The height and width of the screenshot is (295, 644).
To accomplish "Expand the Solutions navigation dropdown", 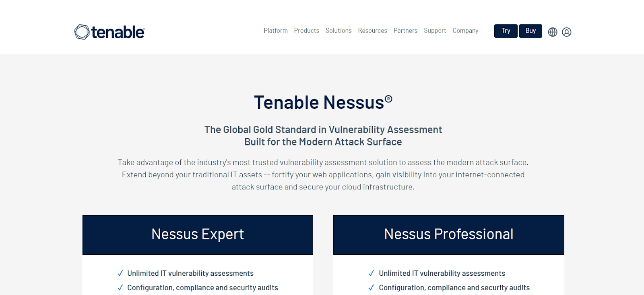I will [338, 31].
